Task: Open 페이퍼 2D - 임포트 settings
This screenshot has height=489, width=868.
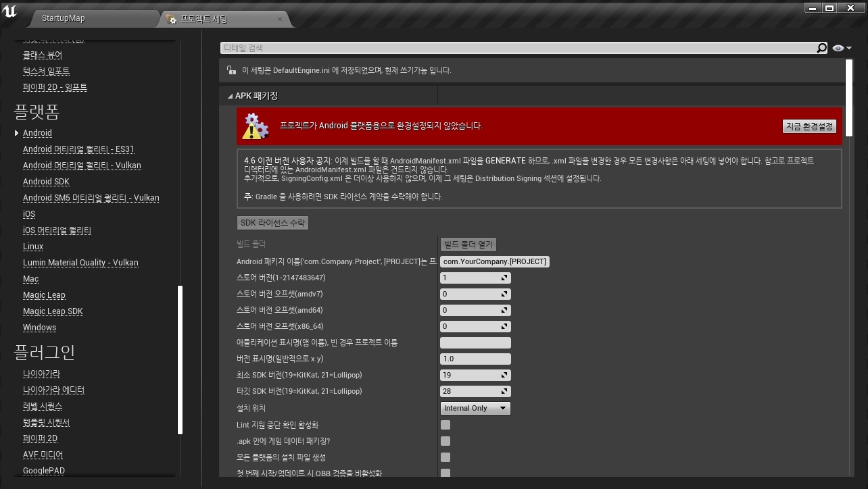Action: pos(55,87)
